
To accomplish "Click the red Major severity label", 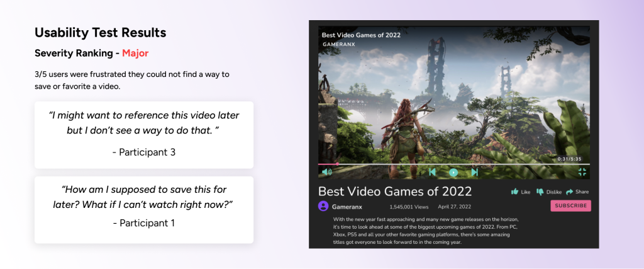I will coord(135,53).
